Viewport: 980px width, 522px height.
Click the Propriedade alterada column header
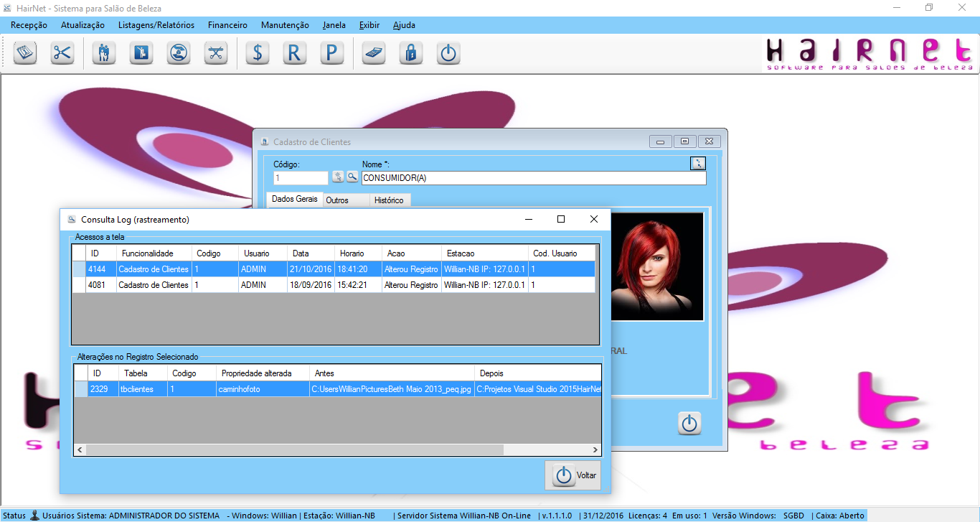pyautogui.click(x=262, y=373)
